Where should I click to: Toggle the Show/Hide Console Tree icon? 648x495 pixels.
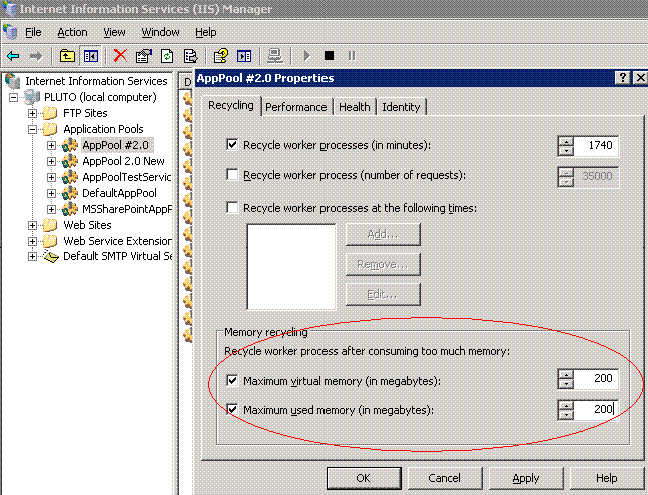[91, 55]
